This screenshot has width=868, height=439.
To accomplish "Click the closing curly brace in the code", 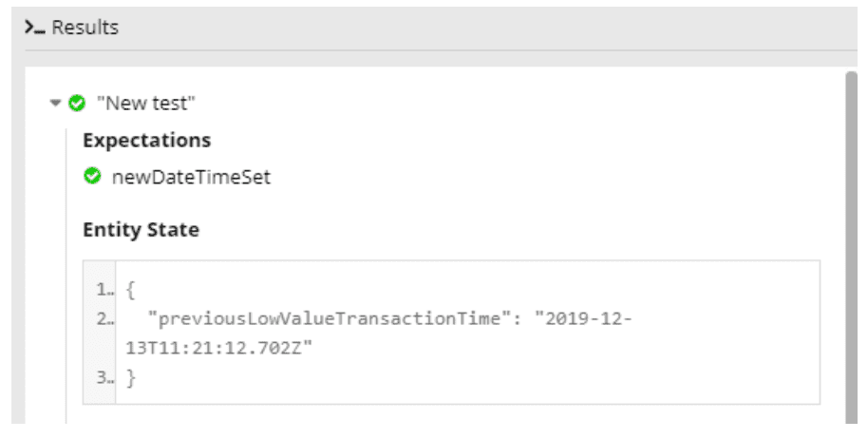I will click(x=131, y=377).
